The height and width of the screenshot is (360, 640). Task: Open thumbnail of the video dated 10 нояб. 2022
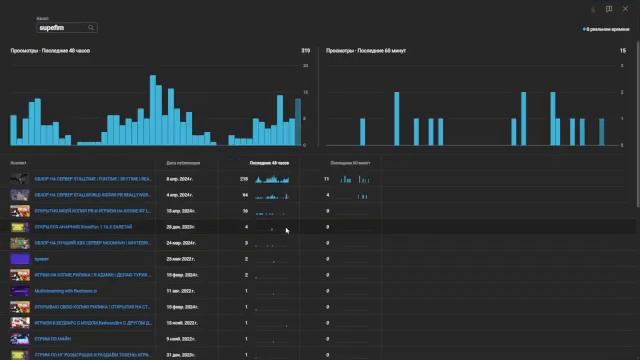click(x=20, y=323)
